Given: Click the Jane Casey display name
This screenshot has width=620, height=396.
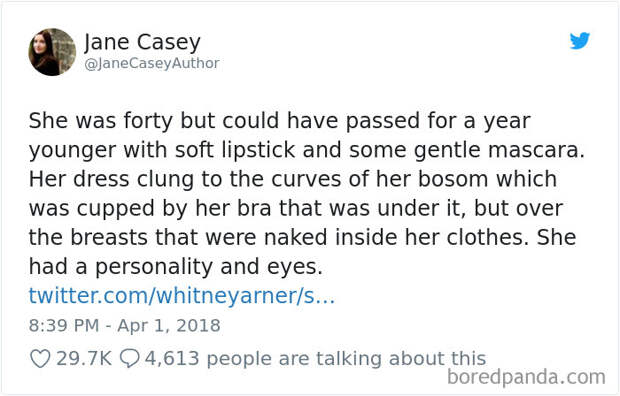Looking at the screenshot, I should [142, 42].
